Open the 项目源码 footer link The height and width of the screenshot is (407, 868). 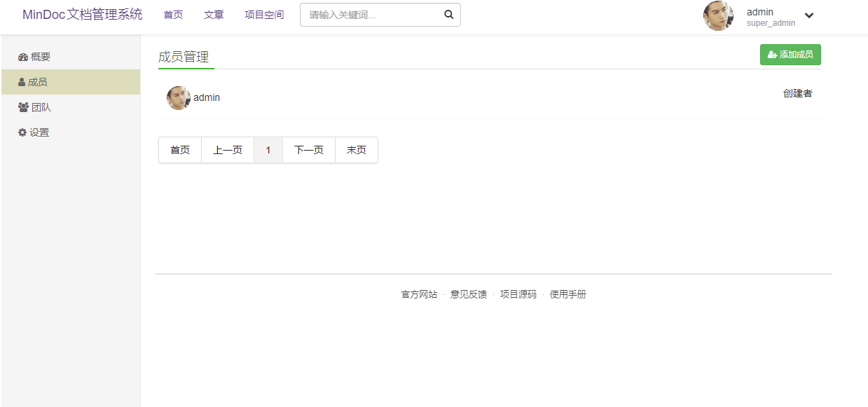point(518,294)
